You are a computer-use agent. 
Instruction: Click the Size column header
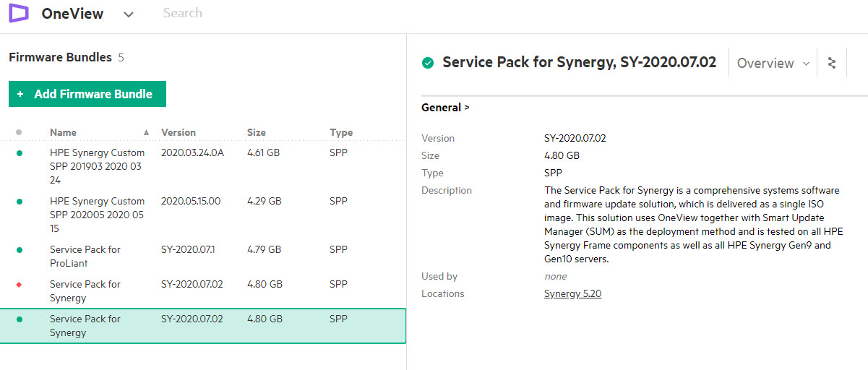(256, 132)
